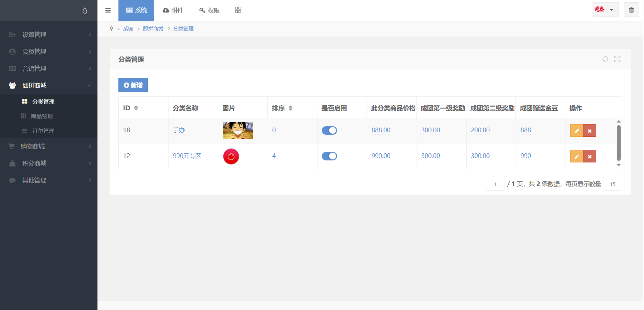The image size is (644, 310).
Task: Expand the 设置管理 sidebar menu
Action: pyautogui.click(x=49, y=35)
